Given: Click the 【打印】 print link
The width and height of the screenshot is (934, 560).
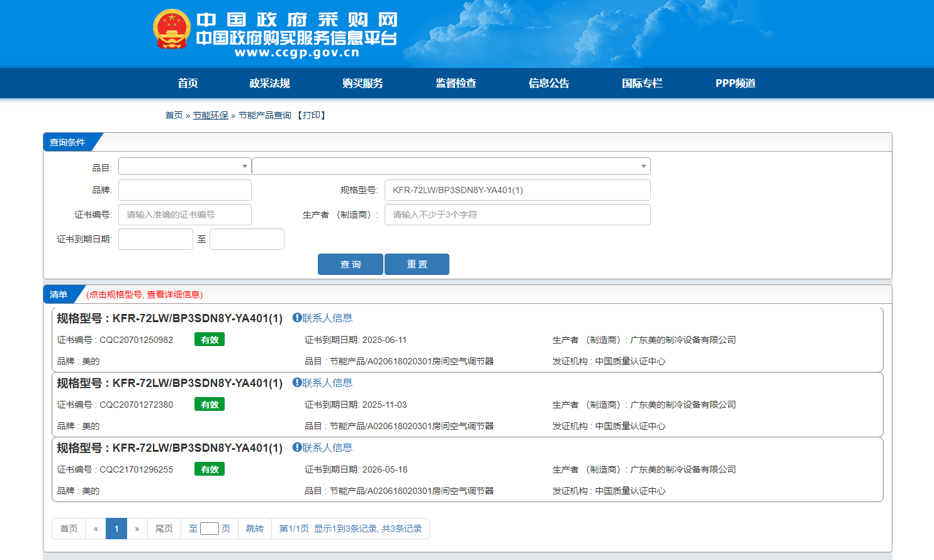Looking at the screenshot, I should (311, 115).
